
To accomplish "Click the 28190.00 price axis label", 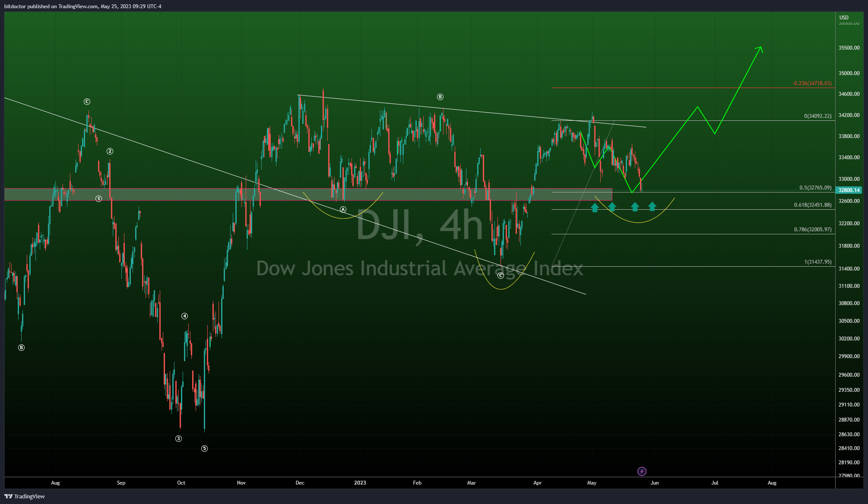I will tap(849, 463).
